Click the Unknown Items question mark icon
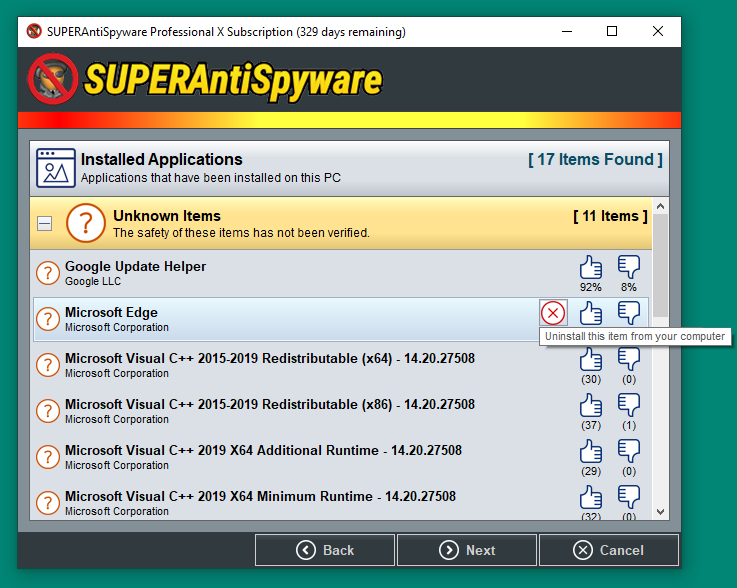This screenshot has height=588, width=737. coord(86,223)
